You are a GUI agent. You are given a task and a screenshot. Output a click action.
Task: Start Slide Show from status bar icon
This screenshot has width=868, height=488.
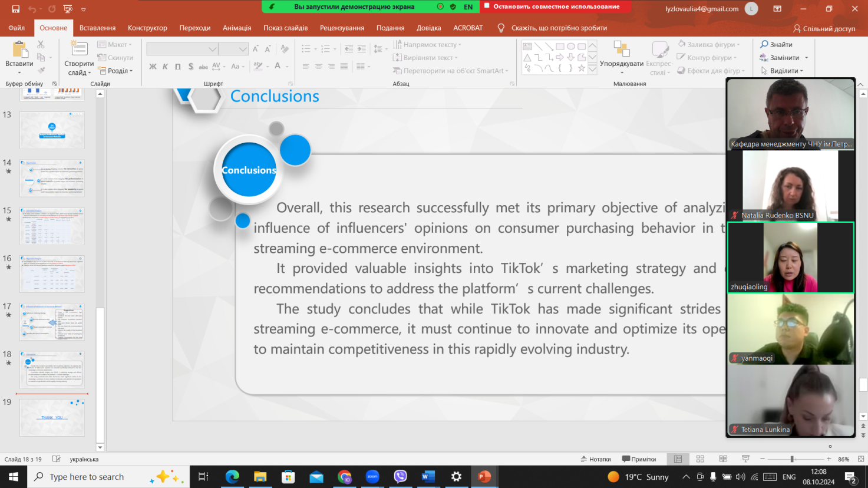pyautogui.click(x=745, y=459)
